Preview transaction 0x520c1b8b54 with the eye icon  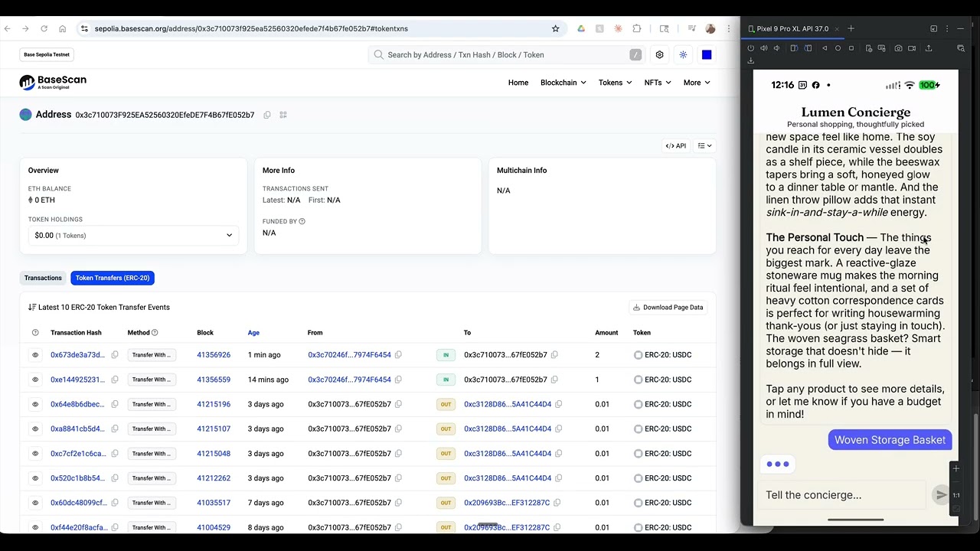point(35,478)
